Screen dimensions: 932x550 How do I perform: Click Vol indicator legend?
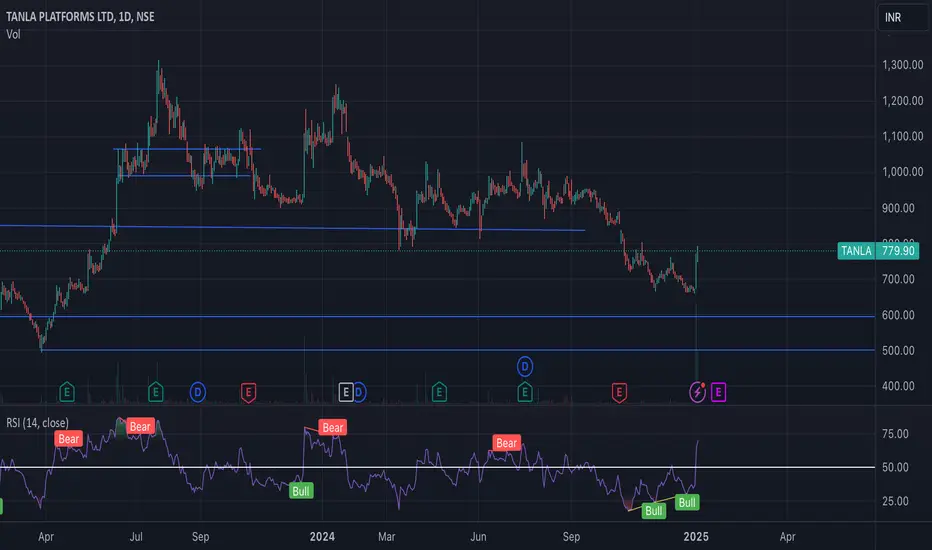(x=13, y=34)
